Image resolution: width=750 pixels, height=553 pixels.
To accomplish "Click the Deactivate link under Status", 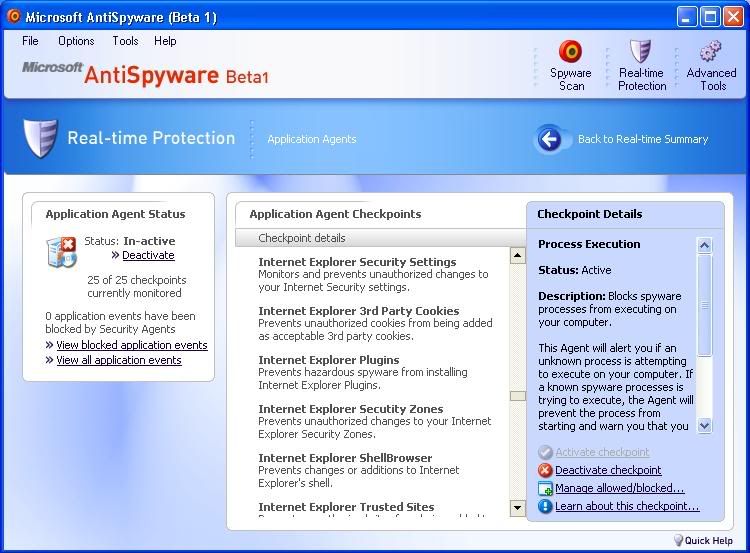I will pyautogui.click(x=148, y=255).
